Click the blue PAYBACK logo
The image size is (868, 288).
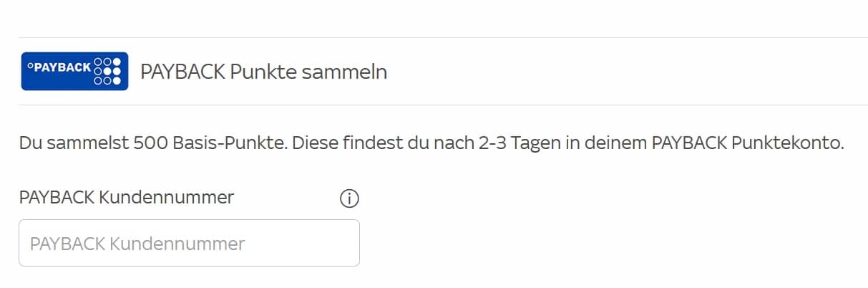74,71
